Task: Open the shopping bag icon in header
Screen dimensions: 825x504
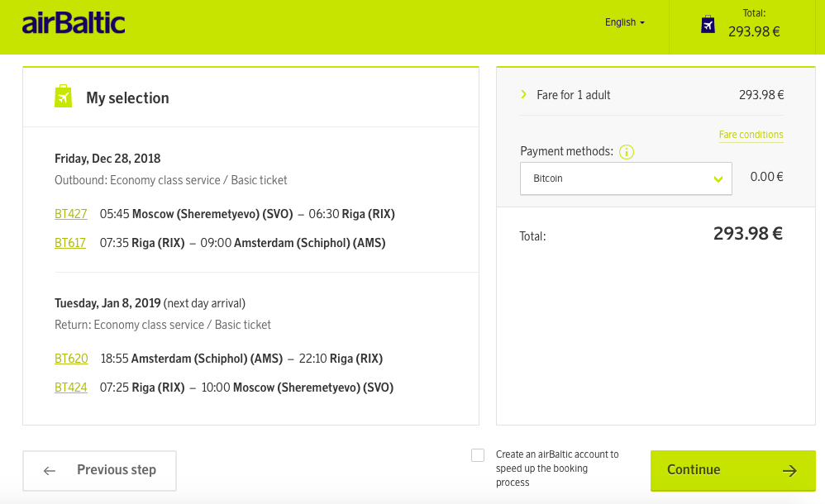Action: click(x=708, y=24)
